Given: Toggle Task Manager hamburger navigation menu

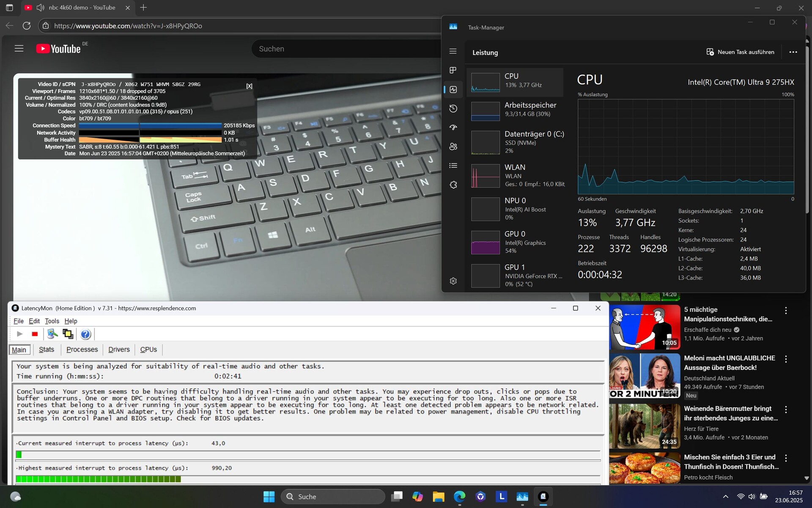Looking at the screenshot, I should [x=453, y=51].
